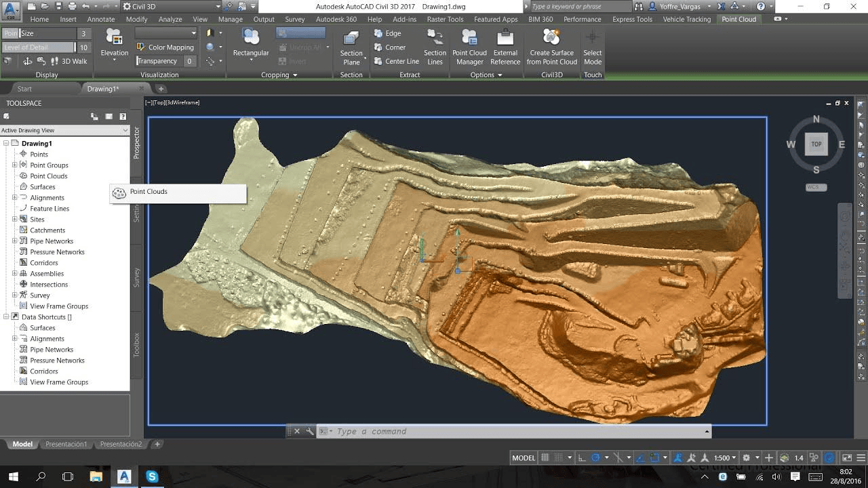
Task: Expand the Pipe Networks node under Drawing1
Action: [x=14, y=241]
